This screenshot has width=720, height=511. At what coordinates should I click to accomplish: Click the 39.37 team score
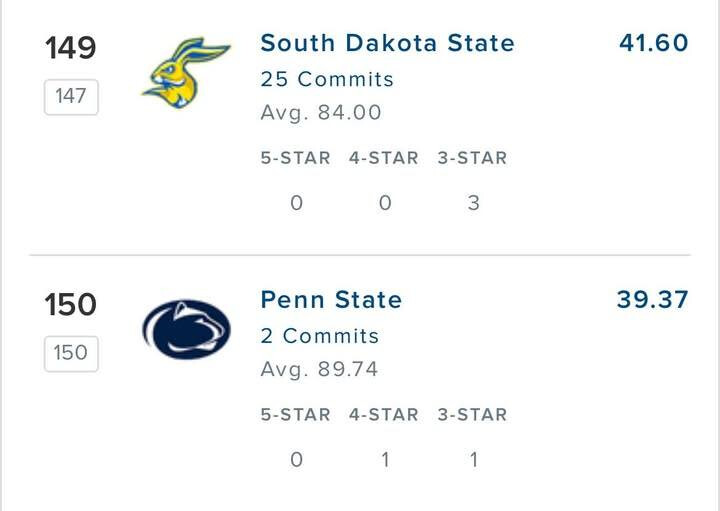652,300
